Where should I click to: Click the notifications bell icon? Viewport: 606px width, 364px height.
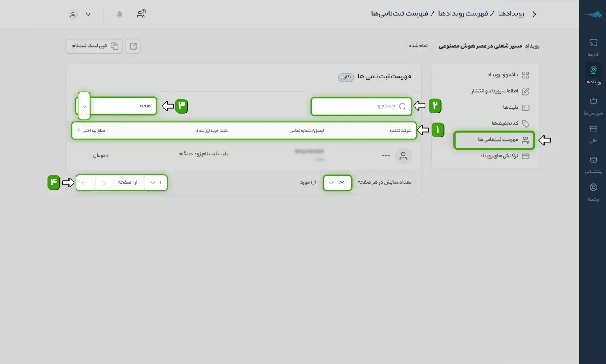(119, 15)
